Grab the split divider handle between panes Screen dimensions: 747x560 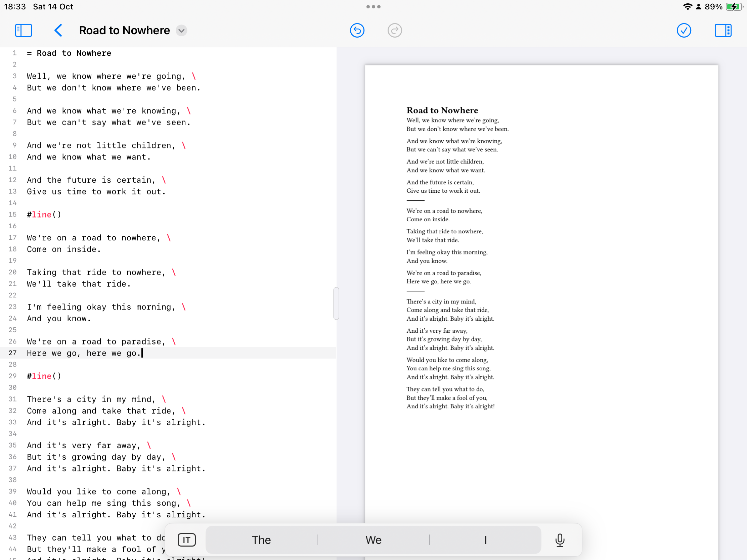(x=336, y=303)
